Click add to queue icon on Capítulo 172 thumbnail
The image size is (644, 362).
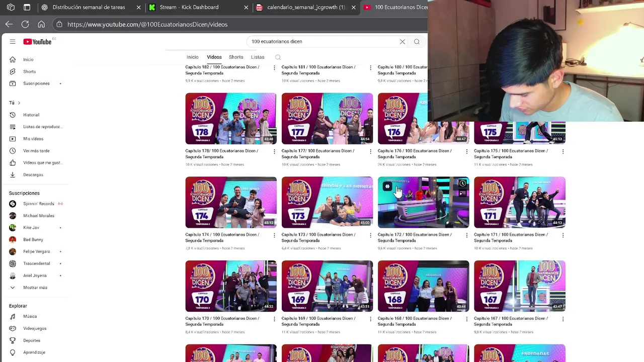coord(462,194)
